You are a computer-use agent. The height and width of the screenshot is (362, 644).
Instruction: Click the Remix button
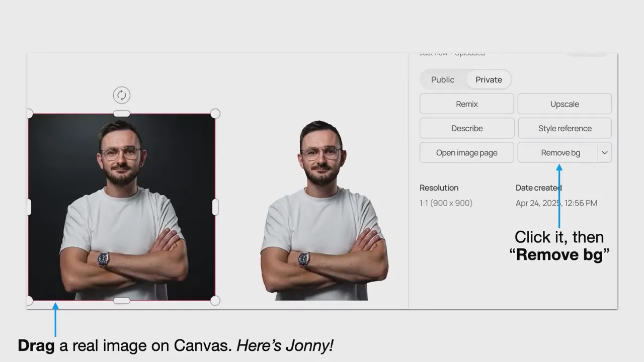467,104
